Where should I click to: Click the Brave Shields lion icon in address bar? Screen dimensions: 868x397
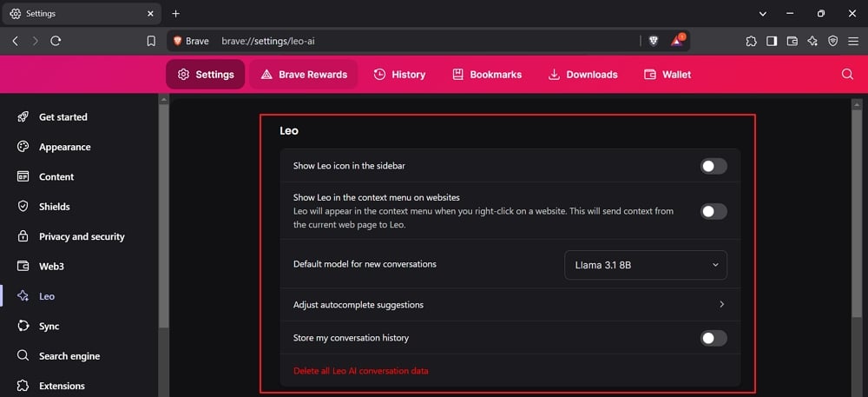(x=654, y=41)
